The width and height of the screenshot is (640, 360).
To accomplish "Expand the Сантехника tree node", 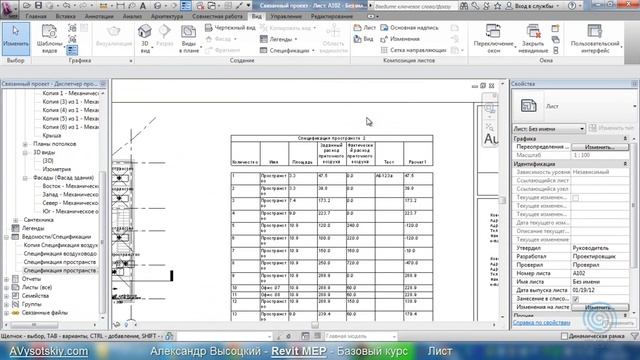I will (x=16, y=220).
